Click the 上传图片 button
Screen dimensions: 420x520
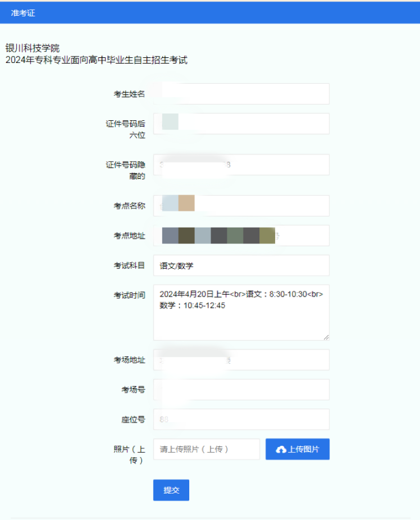(x=298, y=449)
